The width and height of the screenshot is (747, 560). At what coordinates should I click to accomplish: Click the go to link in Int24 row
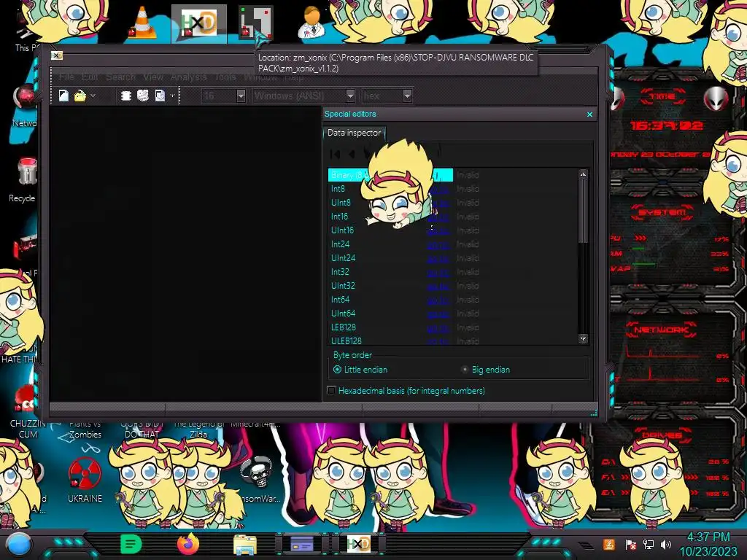438,244
